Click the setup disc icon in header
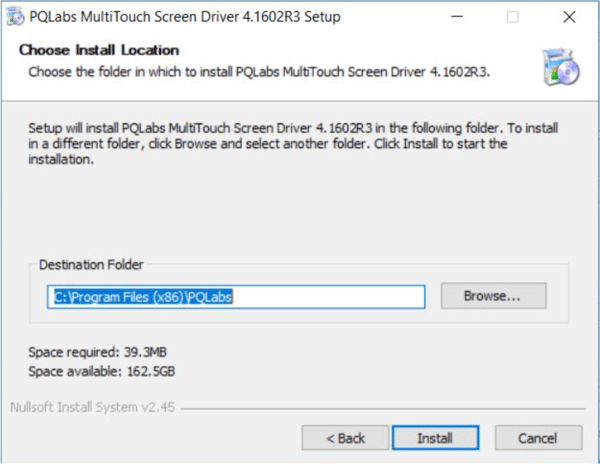This screenshot has height=464, width=600. pyautogui.click(x=561, y=67)
